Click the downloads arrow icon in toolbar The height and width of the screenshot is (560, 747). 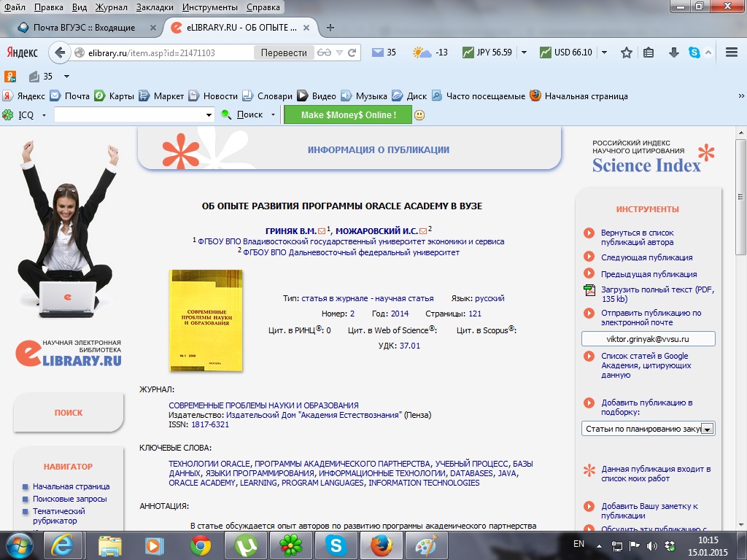pos(673,52)
